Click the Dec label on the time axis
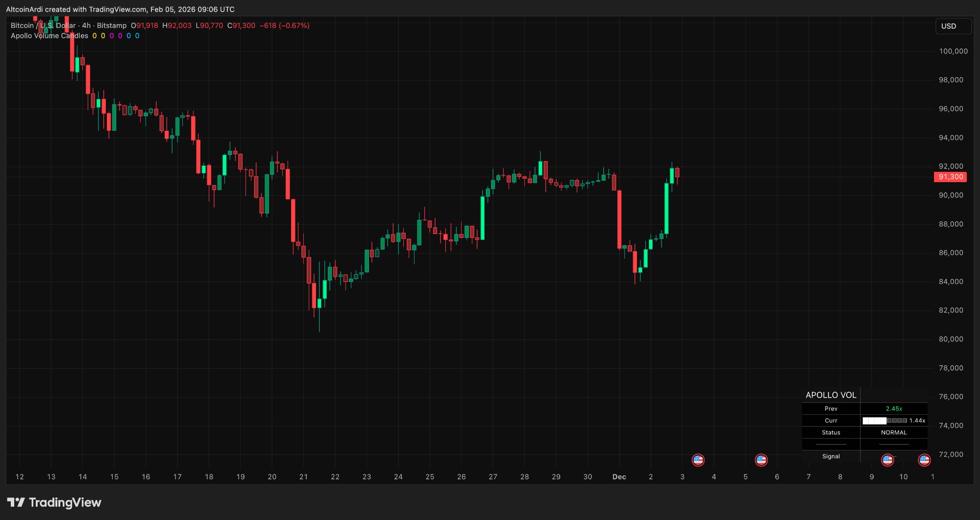Screen dimensions: 980x520 619,477
